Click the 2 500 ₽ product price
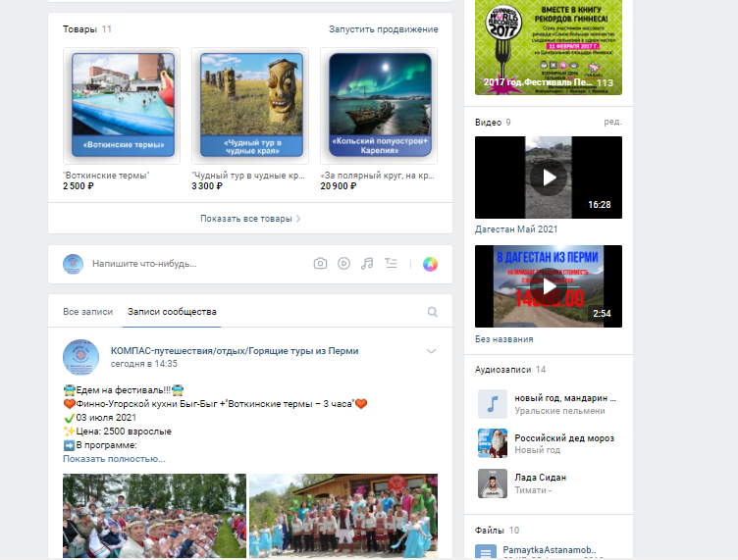The height and width of the screenshot is (560, 738). coord(79,186)
